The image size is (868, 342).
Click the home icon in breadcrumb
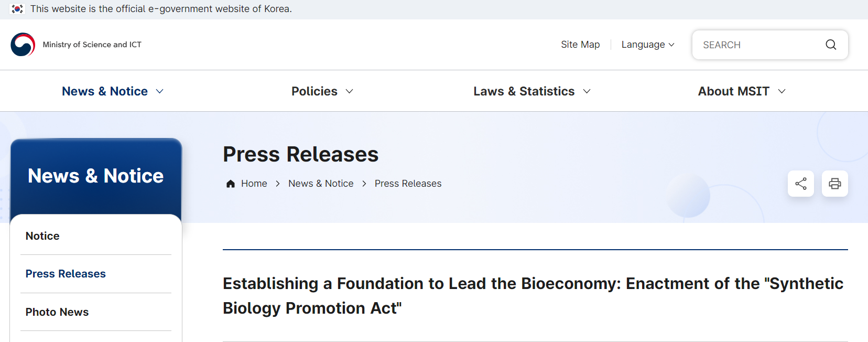click(230, 184)
